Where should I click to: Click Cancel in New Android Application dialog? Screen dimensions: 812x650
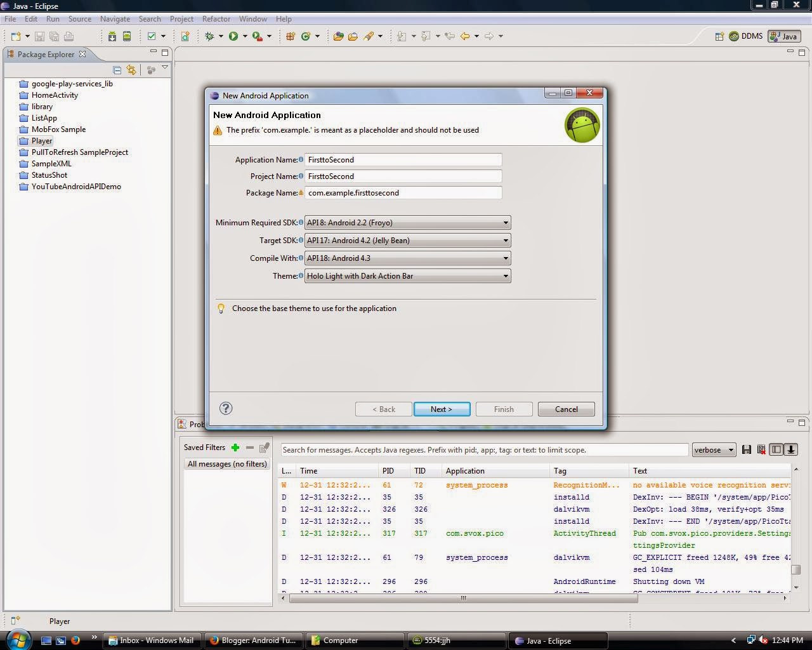click(566, 409)
